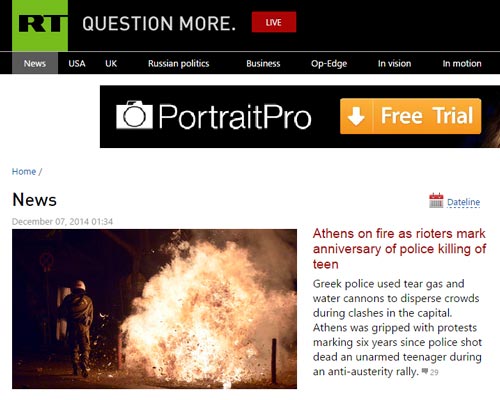This screenshot has height=400, width=500.
Task: Click the comment bubble icon showing 29
Action: tap(425, 371)
